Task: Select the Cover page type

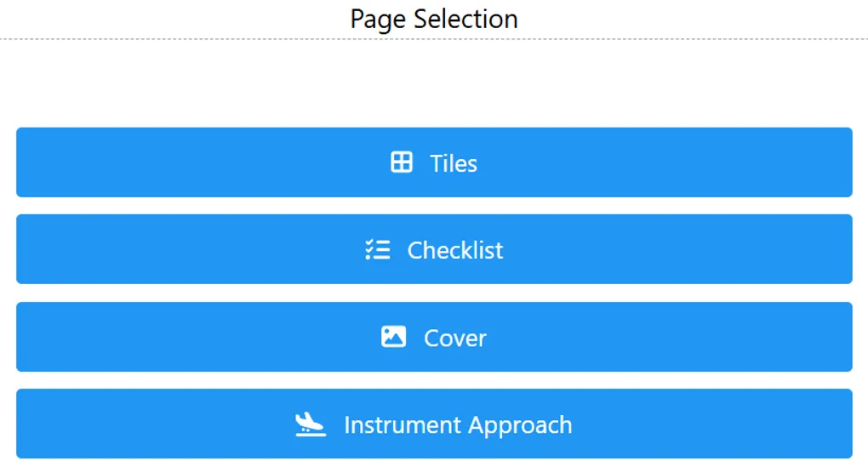Action: click(x=434, y=337)
